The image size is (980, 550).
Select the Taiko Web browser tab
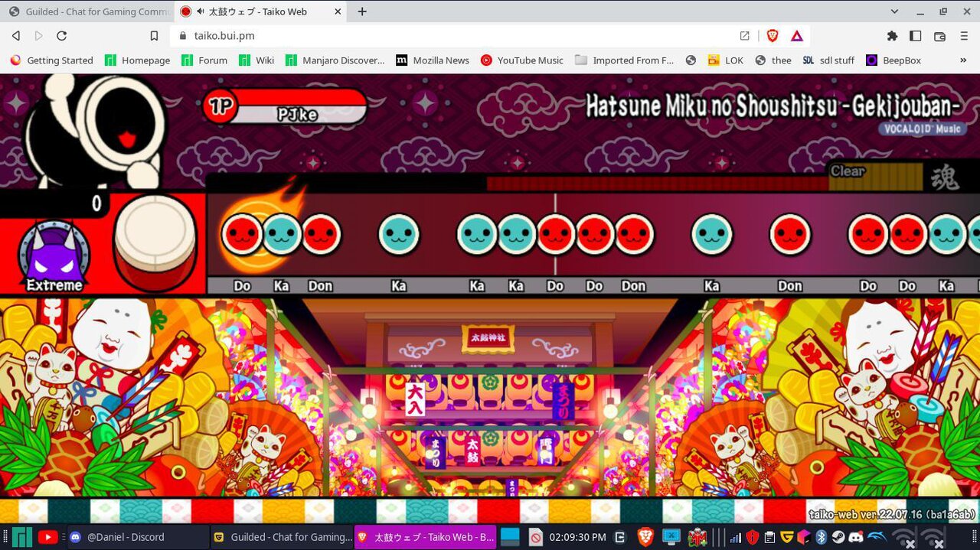click(x=261, y=11)
